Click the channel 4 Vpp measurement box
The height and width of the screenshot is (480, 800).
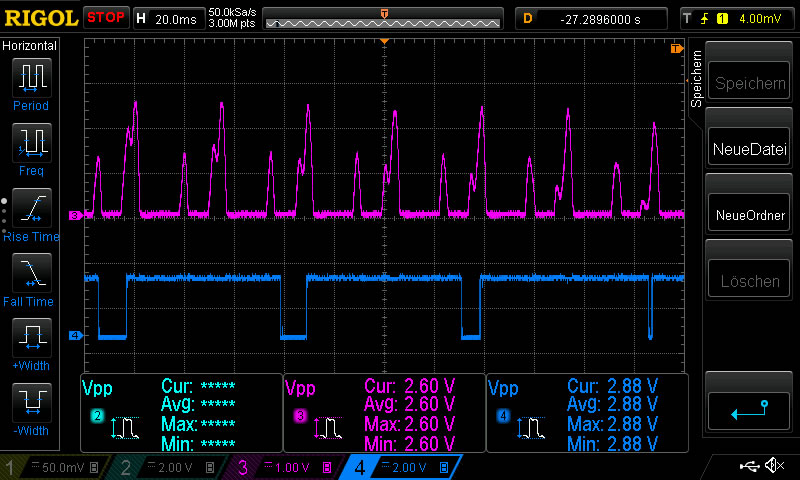click(x=587, y=413)
